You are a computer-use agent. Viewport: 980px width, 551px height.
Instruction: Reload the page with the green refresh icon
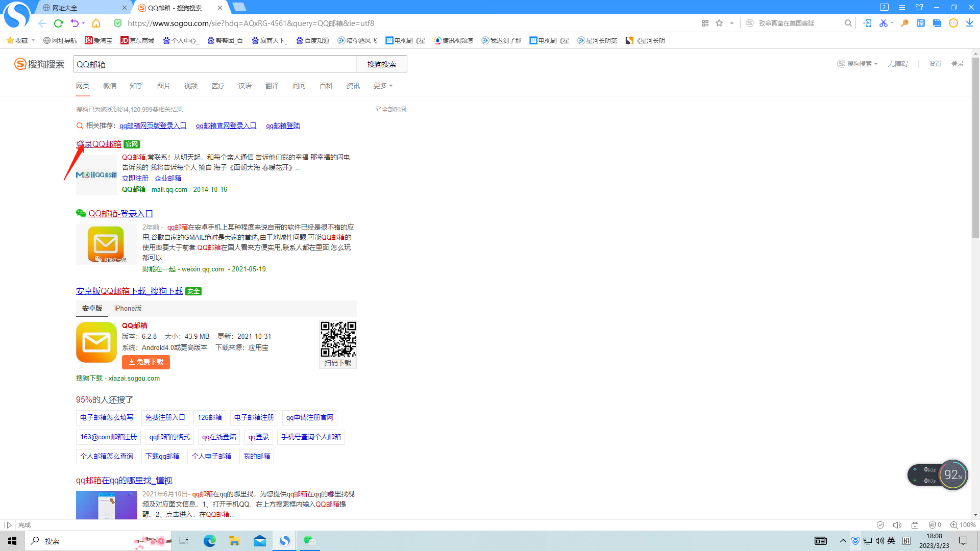[x=58, y=23]
